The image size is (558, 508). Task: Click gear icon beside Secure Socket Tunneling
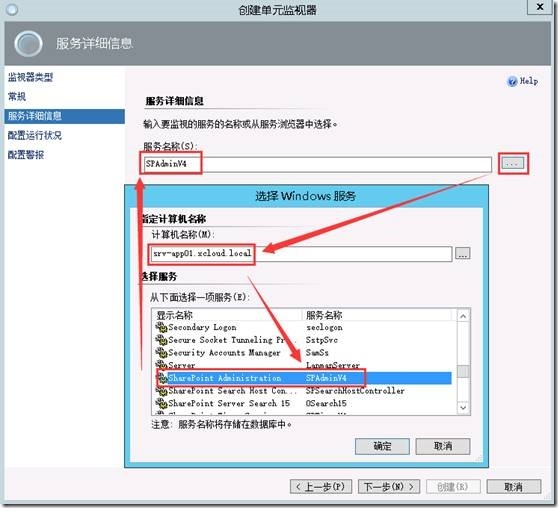(162, 340)
